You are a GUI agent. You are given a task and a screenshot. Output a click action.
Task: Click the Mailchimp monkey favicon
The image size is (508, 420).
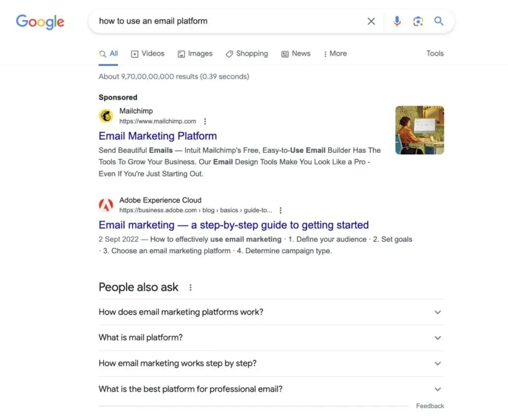[106, 115]
